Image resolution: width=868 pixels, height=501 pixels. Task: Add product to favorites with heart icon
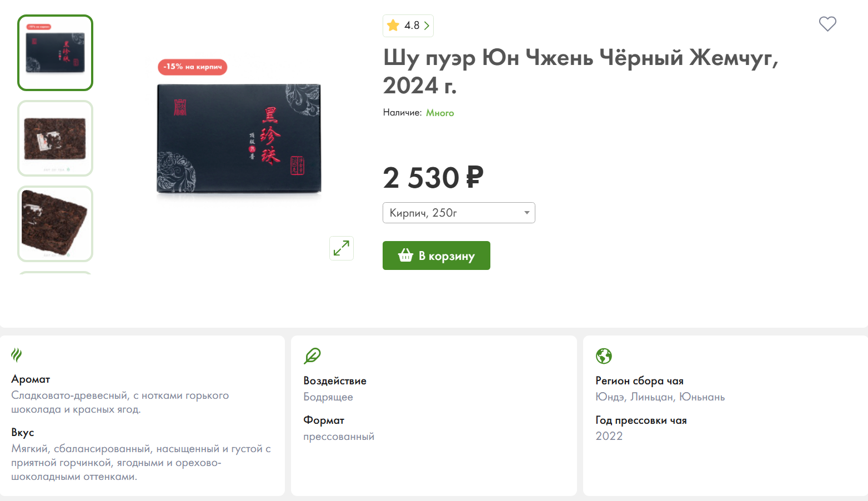pyautogui.click(x=827, y=24)
